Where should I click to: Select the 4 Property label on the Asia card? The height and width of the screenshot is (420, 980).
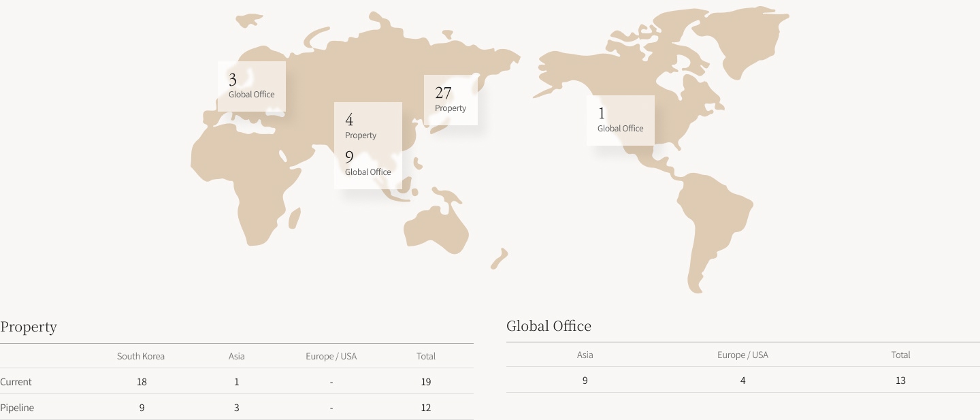(361, 127)
